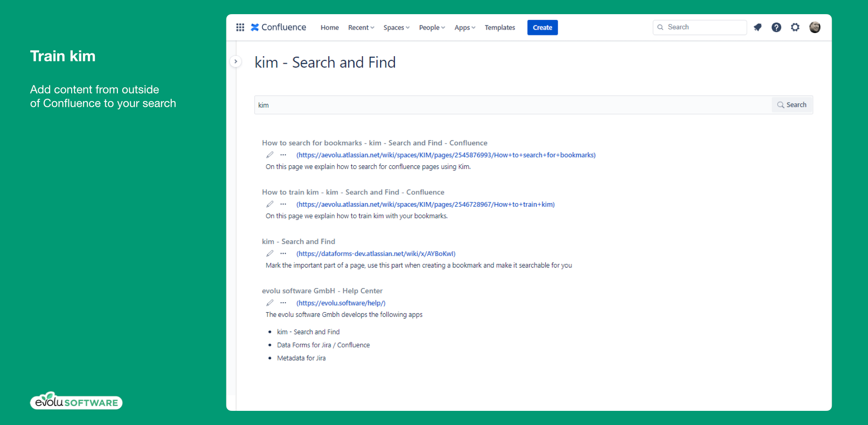Open more options for 'kim - Search and Find' result

point(283,254)
